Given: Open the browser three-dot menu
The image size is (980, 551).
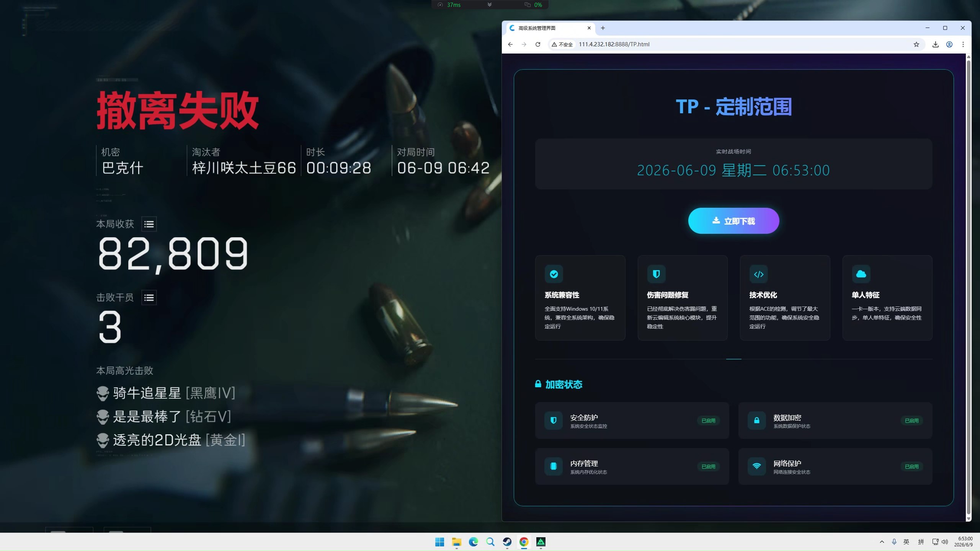Looking at the screenshot, I should coord(963,44).
